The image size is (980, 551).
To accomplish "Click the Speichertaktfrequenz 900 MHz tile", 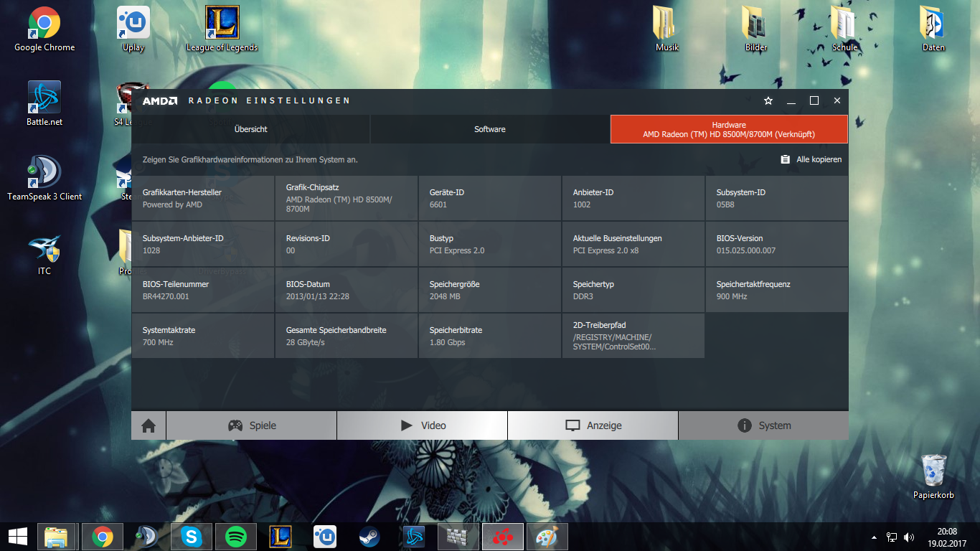I will click(777, 290).
